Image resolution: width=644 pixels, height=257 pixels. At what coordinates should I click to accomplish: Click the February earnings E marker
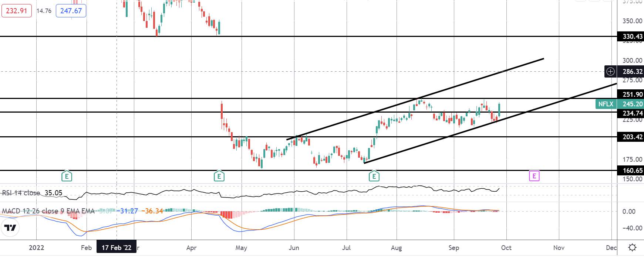point(67,176)
